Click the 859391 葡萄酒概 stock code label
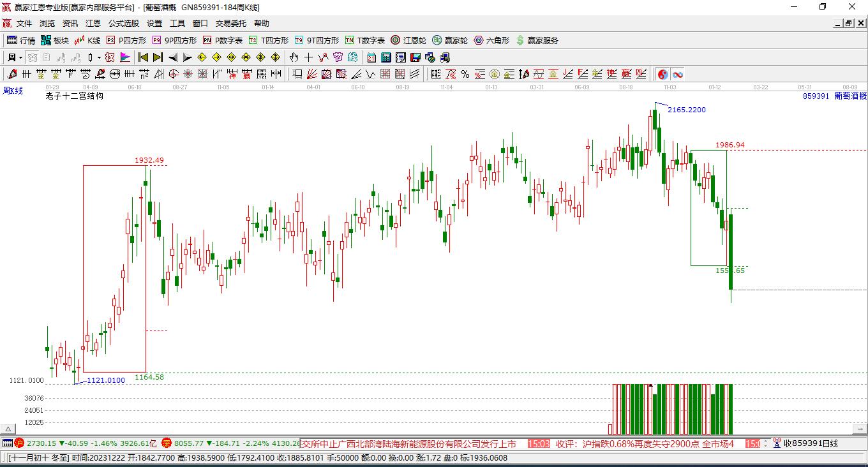The height and width of the screenshot is (467, 868). [x=835, y=96]
